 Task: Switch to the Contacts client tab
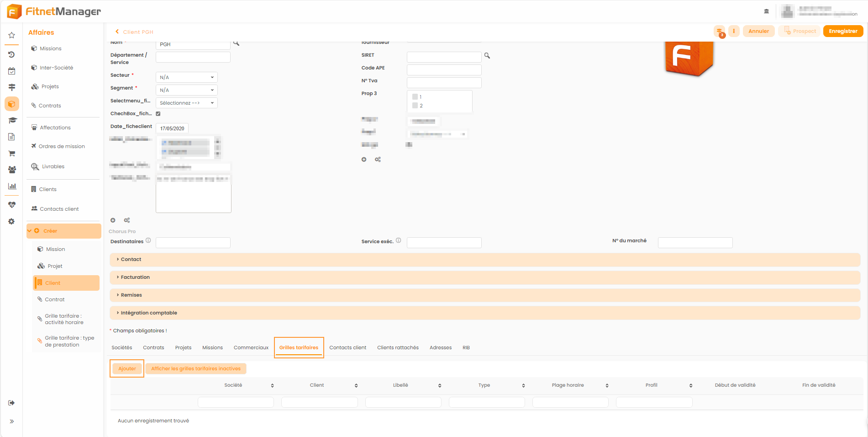coord(347,348)
